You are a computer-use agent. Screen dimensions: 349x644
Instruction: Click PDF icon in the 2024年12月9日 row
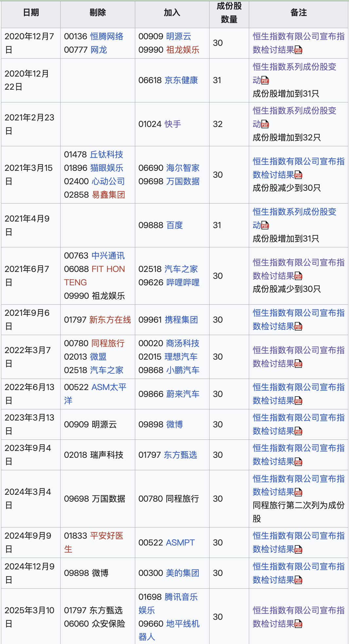[x=298, y=580]
